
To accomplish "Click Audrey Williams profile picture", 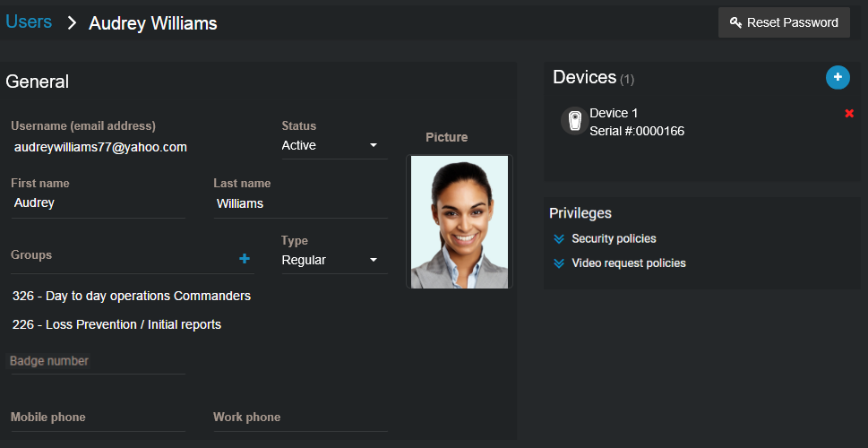I will pos(460,221).
